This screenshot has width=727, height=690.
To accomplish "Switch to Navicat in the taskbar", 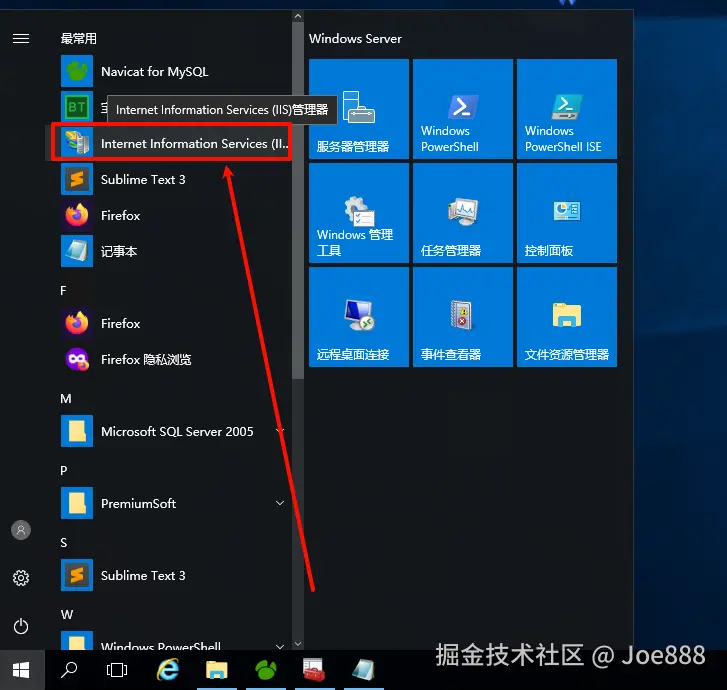I will pyautogui.click(x=266, y=670).
